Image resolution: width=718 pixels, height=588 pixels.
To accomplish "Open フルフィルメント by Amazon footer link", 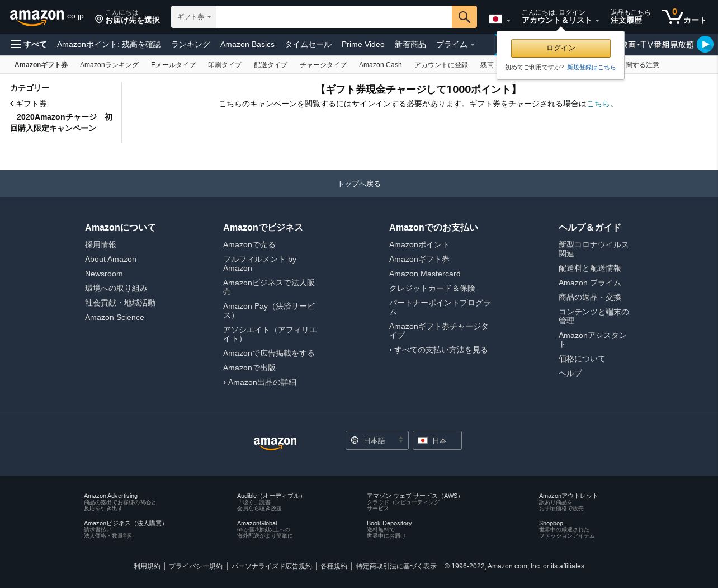I will click(x=260, y=264).
